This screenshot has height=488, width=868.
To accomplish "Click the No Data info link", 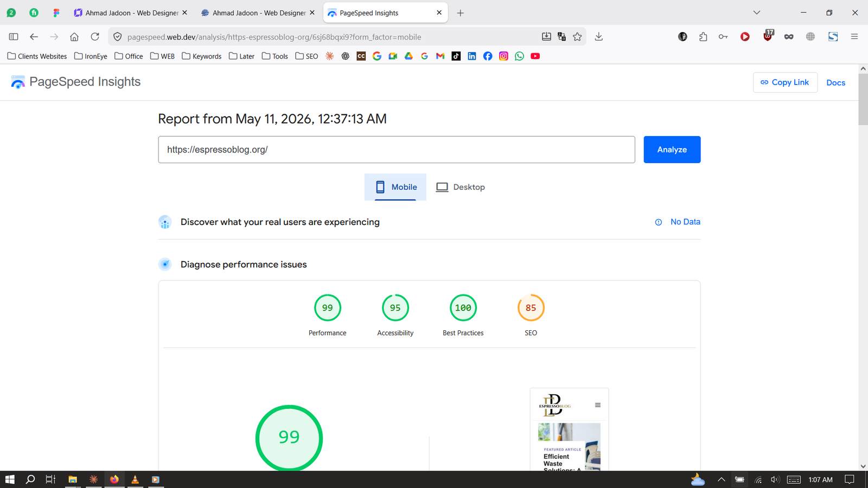I will [678, 222].
